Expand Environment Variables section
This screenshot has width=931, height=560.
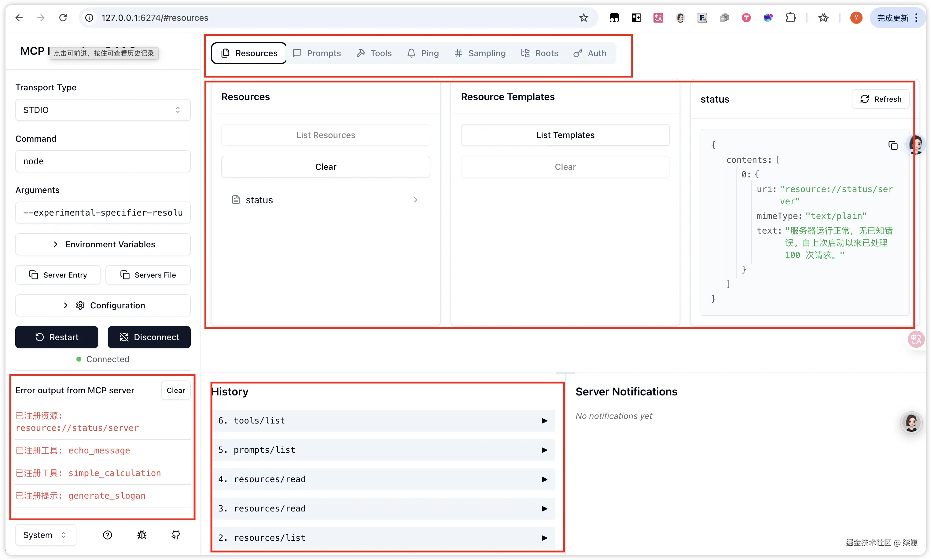tap(103, 244)
